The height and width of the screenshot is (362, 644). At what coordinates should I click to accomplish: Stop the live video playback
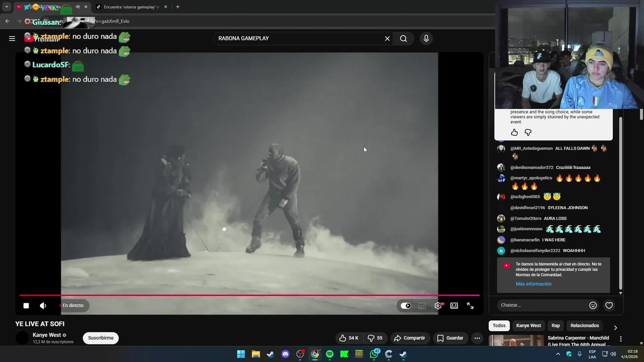tap(26, 306)
